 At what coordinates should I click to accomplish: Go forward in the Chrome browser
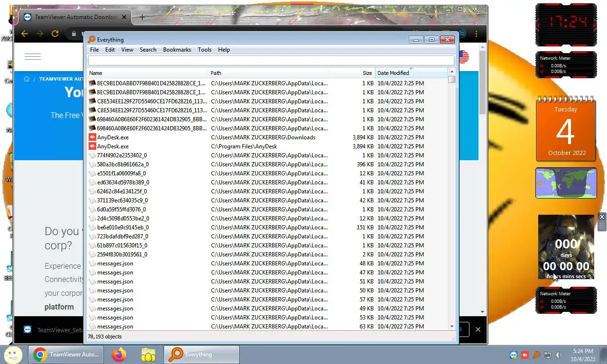point(40,34)
